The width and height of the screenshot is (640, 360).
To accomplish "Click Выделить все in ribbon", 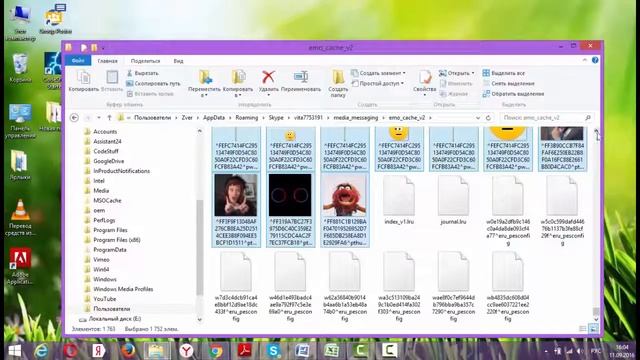I will 504,73.
